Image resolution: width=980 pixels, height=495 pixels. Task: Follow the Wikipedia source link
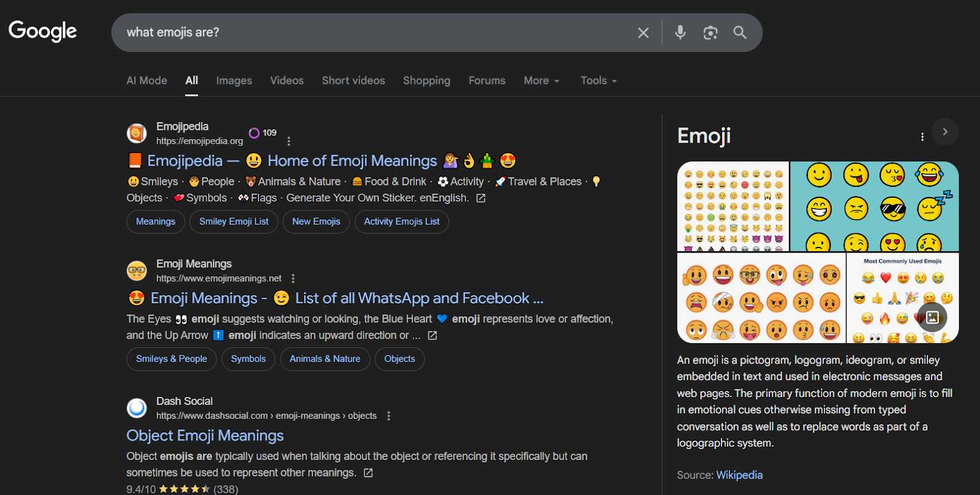pos(739,475)
